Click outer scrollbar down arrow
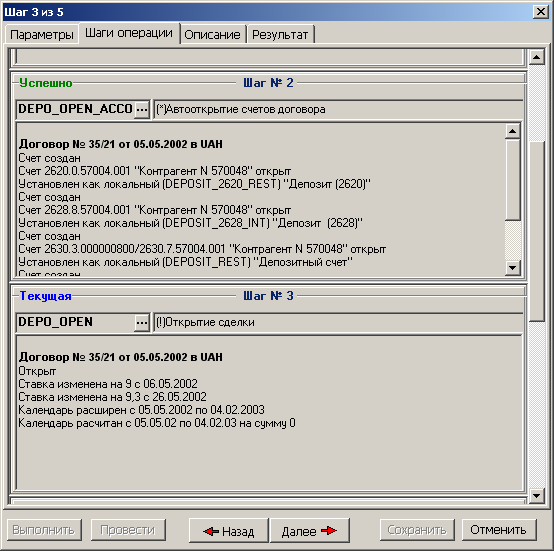The height and width of the screenshot is (551, 554). pos(537,496)
